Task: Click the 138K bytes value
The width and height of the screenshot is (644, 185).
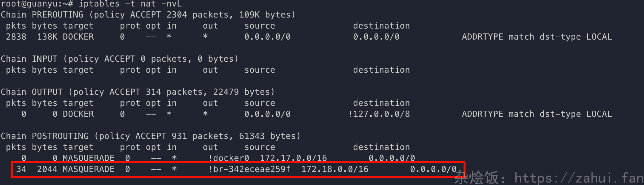Action: click(47, 37)
